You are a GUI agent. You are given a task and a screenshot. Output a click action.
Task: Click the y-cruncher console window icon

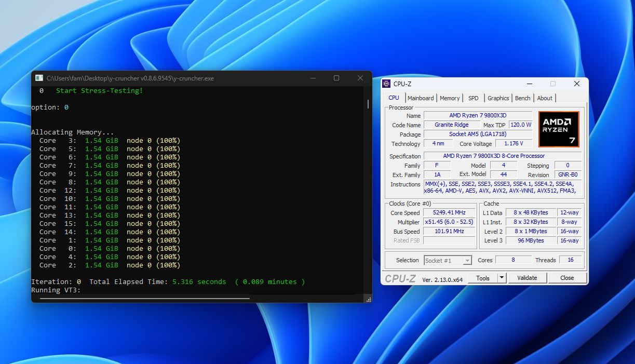coord(39,78)
